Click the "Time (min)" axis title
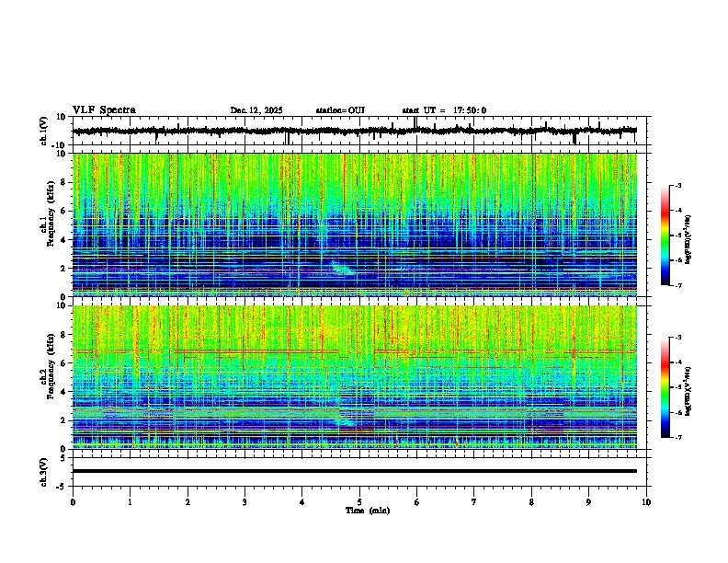 [x=368, y=511]
